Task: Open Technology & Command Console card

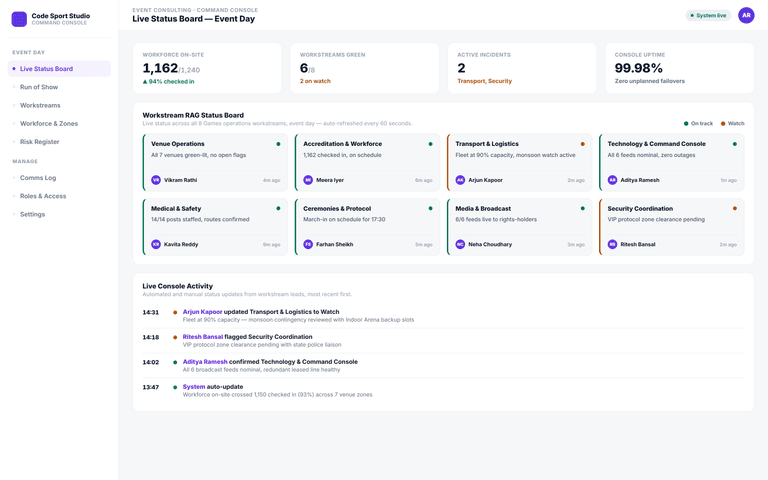Action: (x=672, y=162)
